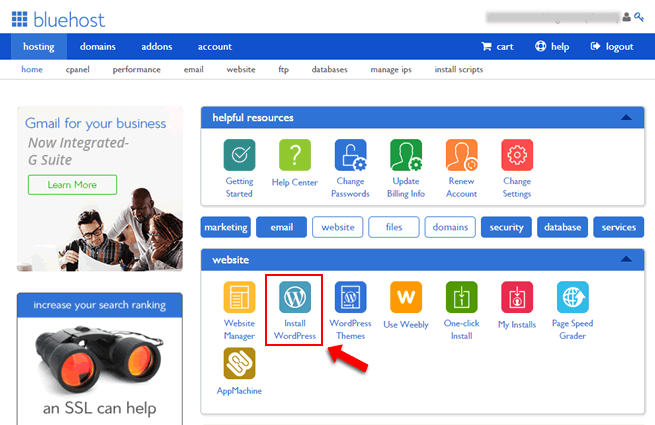Open the WordPress Themes icon
655x425 pixels.
350,297
